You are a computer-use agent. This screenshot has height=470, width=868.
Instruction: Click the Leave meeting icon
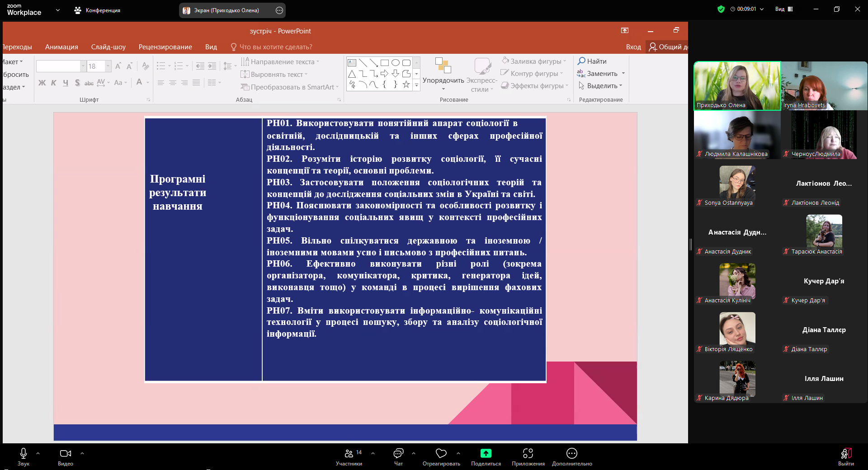point(846,454)
